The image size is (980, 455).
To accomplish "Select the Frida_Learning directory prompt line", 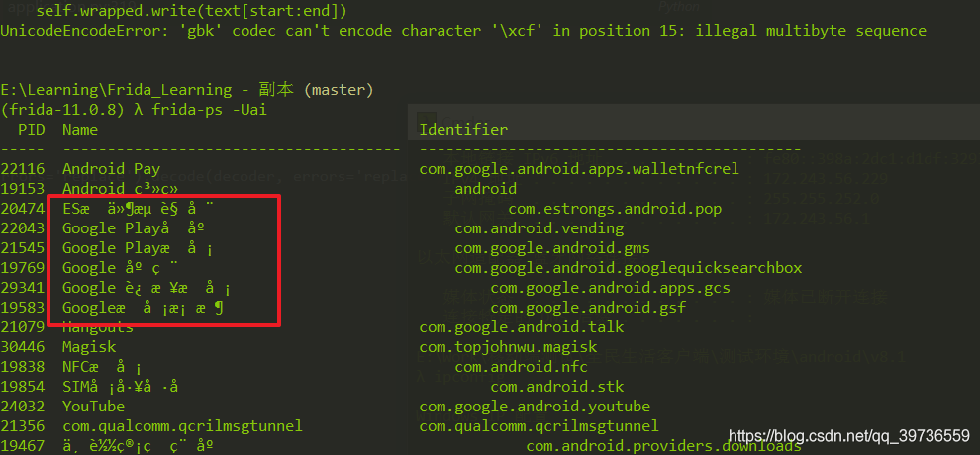I will click(187, 90).
